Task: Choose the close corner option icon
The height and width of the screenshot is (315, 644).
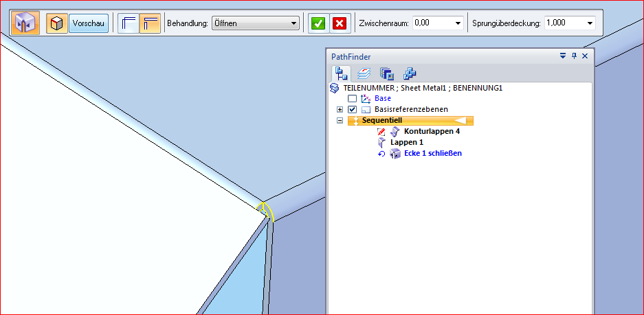Action: [x=129, y=23]
